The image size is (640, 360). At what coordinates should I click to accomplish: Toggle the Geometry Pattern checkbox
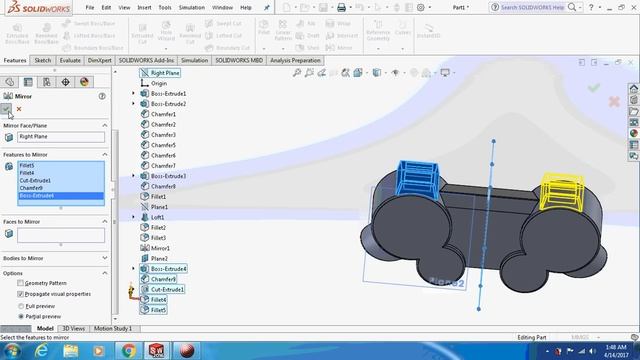point(20,283)
